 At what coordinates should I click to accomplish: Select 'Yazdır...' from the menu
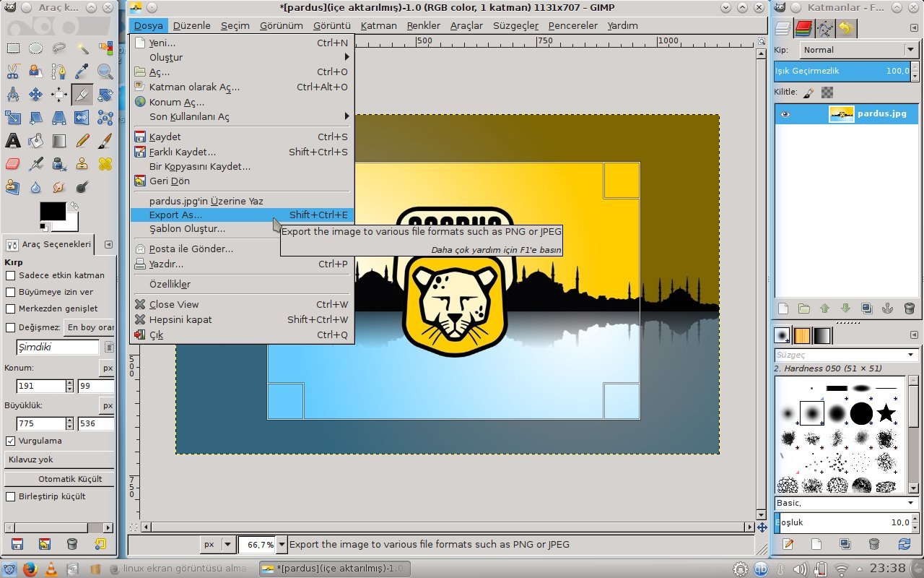[241, 264]
